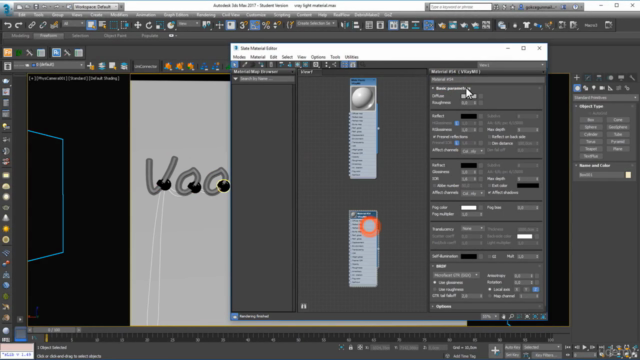Choose the Select and Rotate tool
Image resolution: width=640 pixels, height=360 pixels.
[149, 25]
